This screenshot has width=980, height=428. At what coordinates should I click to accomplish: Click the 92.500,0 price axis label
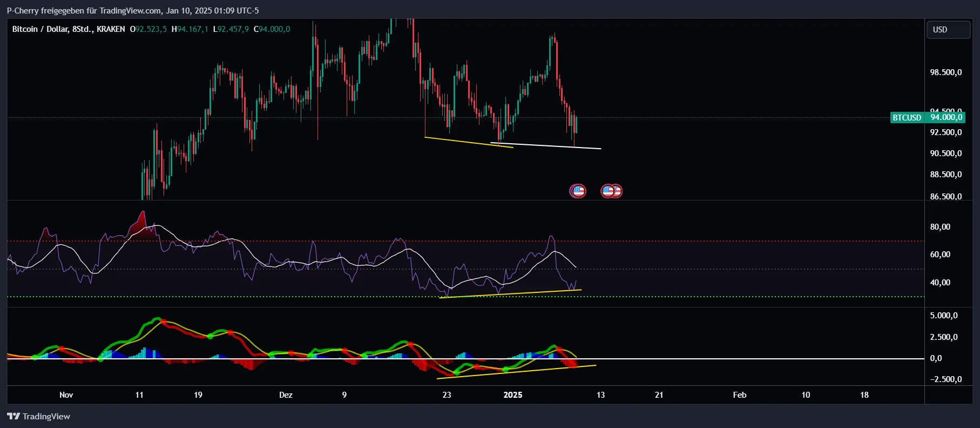click(x=945, y=132)
